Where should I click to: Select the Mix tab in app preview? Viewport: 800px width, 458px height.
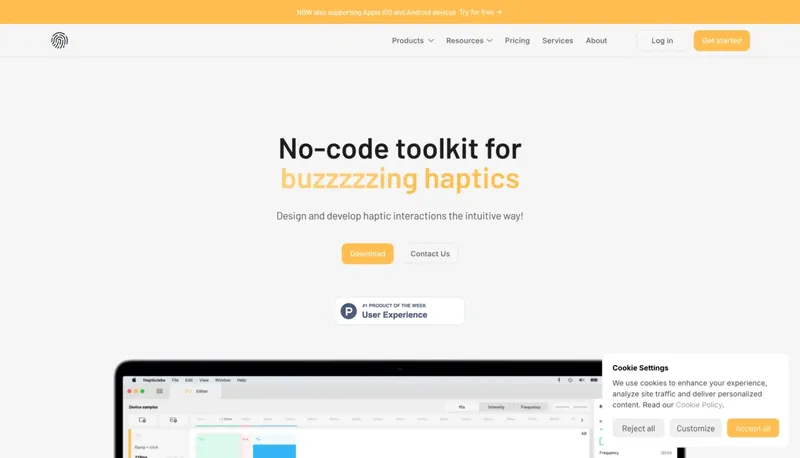pyautogui.click(x=462, y=407)
